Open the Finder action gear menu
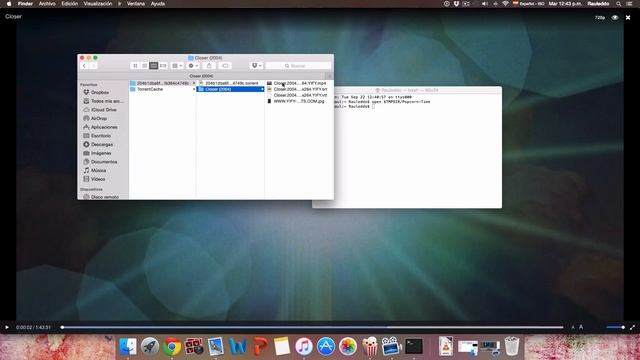This screenshot has width=640, height=360. click(193, 66)
